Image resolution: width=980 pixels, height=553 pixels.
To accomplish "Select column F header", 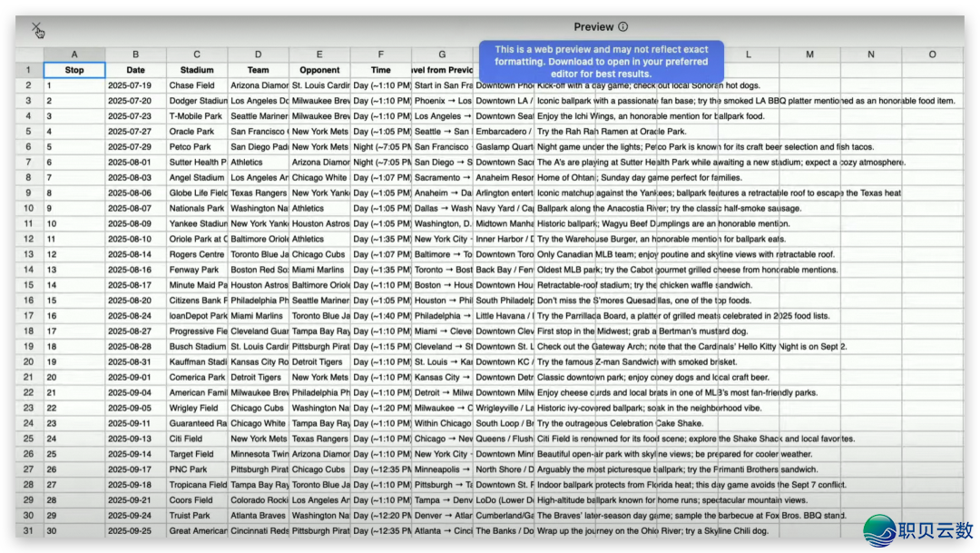I will click(x=380, y=54).
